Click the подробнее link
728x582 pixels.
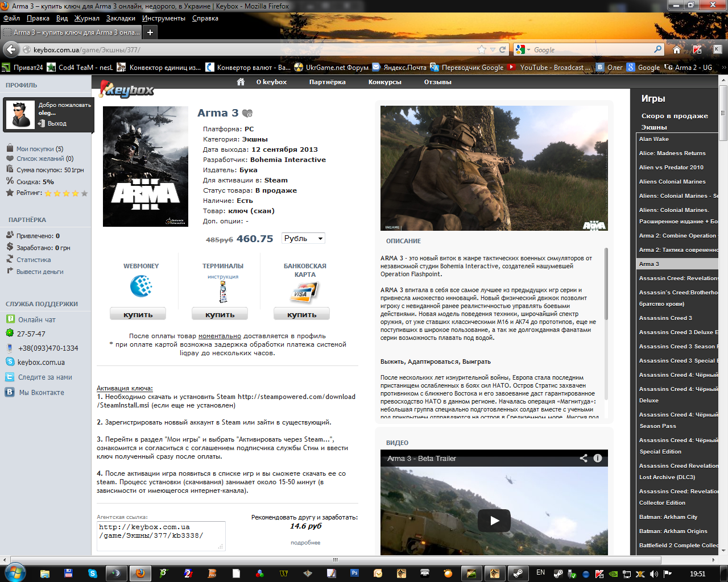tap(305, 543)
